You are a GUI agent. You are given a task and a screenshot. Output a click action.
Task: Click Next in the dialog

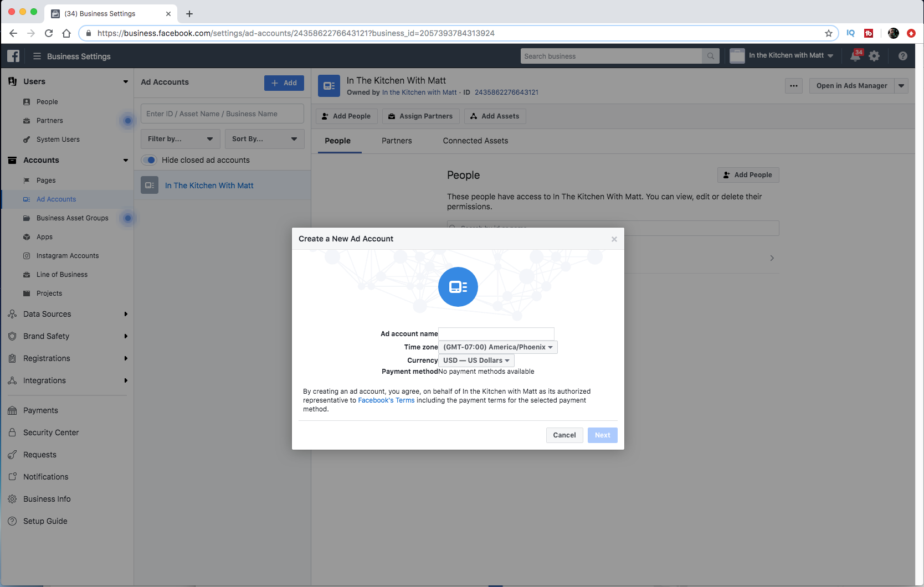pyautogui.click(x=603, y=435)
